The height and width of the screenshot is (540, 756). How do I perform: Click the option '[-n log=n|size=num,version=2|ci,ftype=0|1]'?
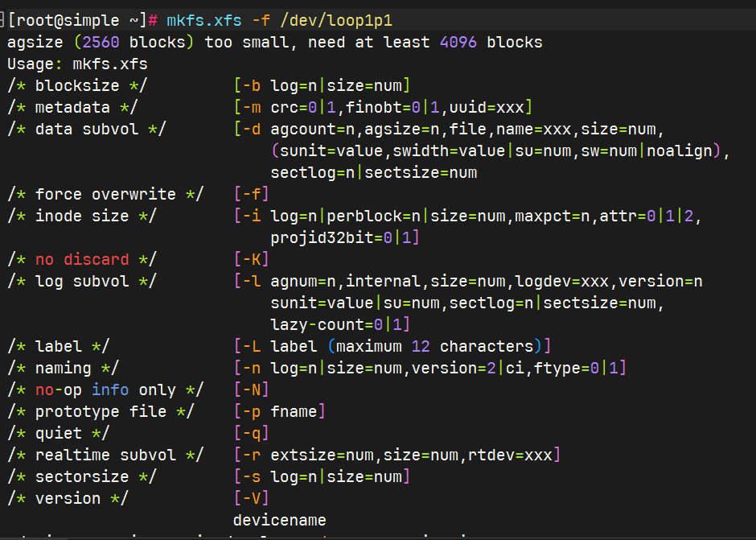click(430, 369)
